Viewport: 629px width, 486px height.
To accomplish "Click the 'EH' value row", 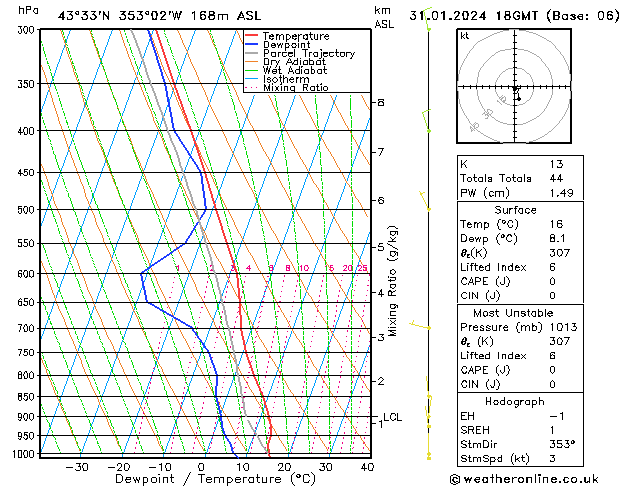I will click(x=520, y=416).
